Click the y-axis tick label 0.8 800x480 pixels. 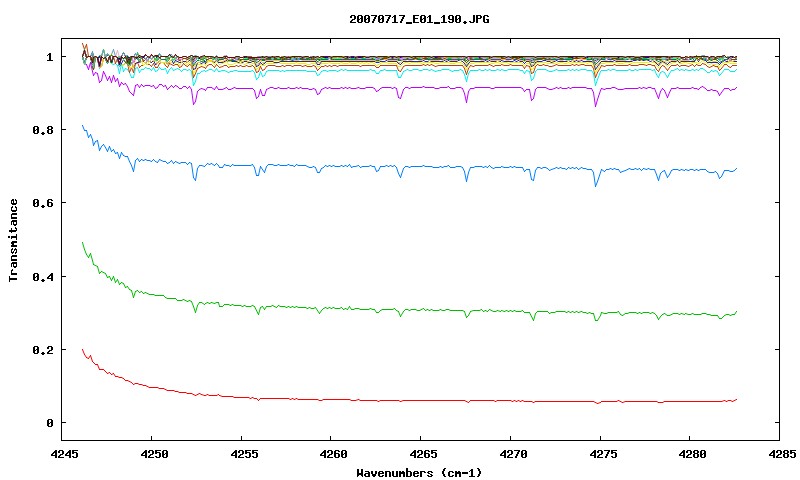[43, 130]
